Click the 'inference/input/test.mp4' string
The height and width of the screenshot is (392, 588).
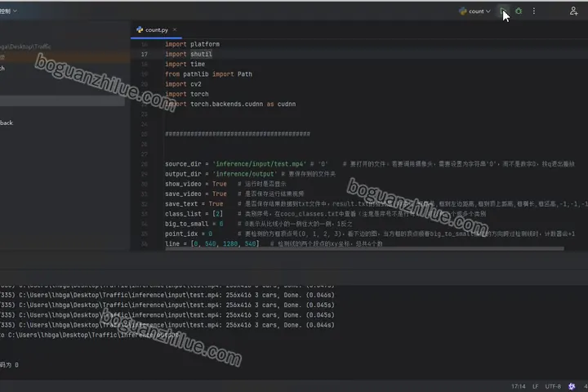click(x=260, y=164)
